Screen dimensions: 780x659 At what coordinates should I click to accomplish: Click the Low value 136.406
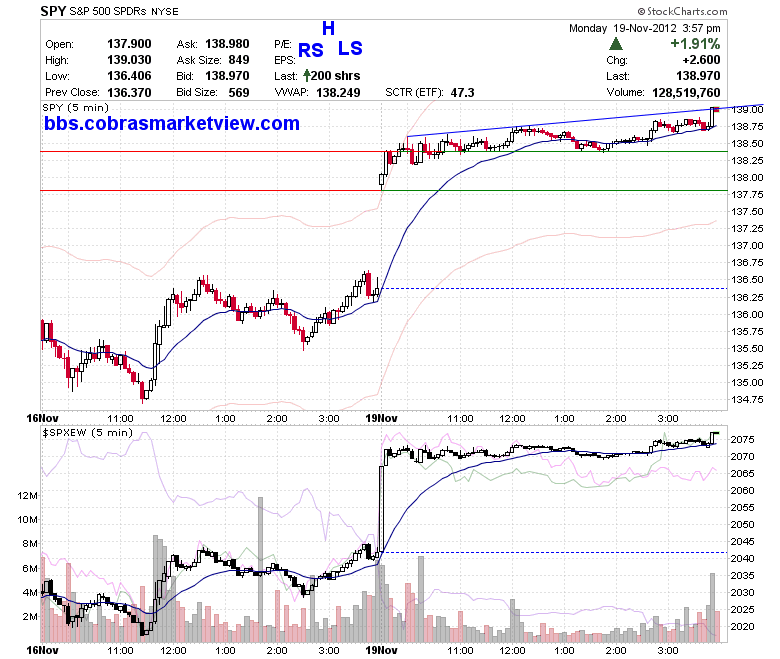click(x=129, y=76)
